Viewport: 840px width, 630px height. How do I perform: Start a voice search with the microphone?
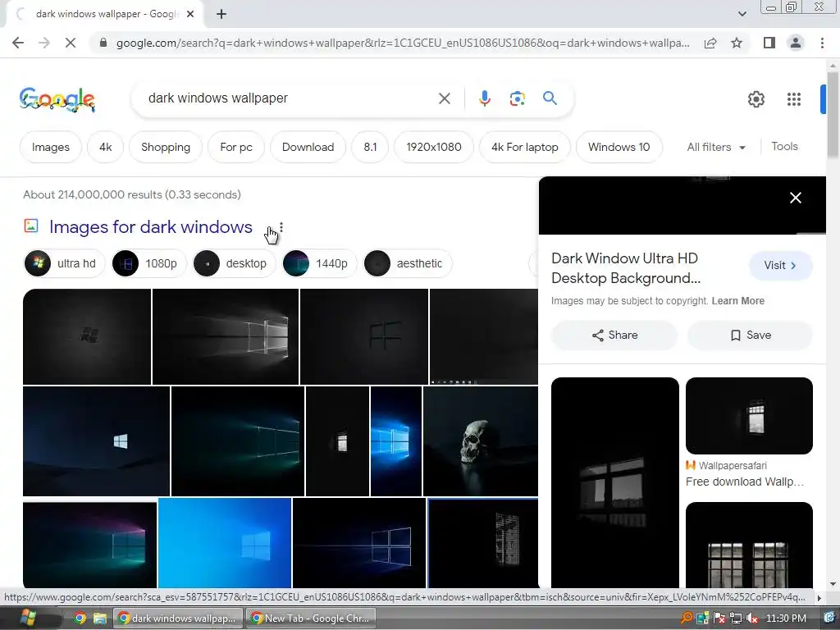click(x=484, y=98)
